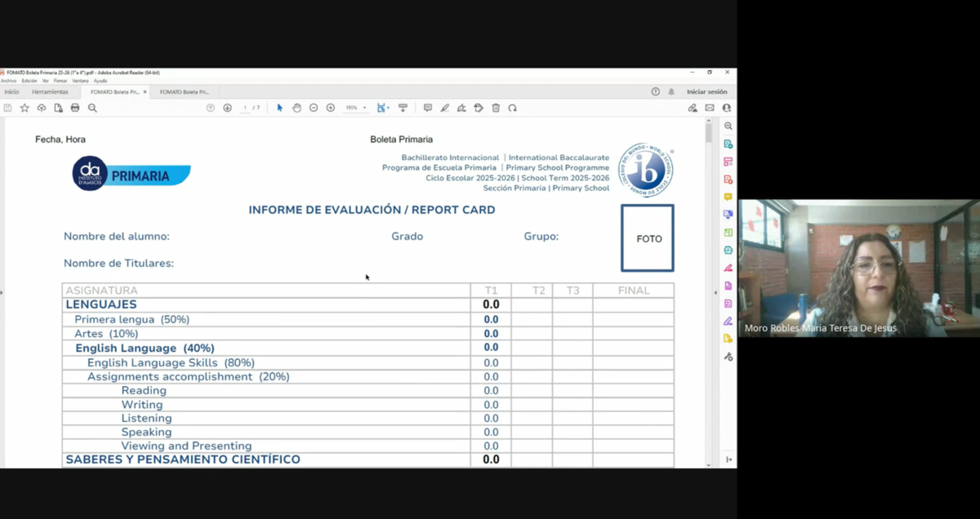This screenshot has height=519, width=980.
Task: Switch to the Herramientas tab
Action: click(x=50, y=92)
